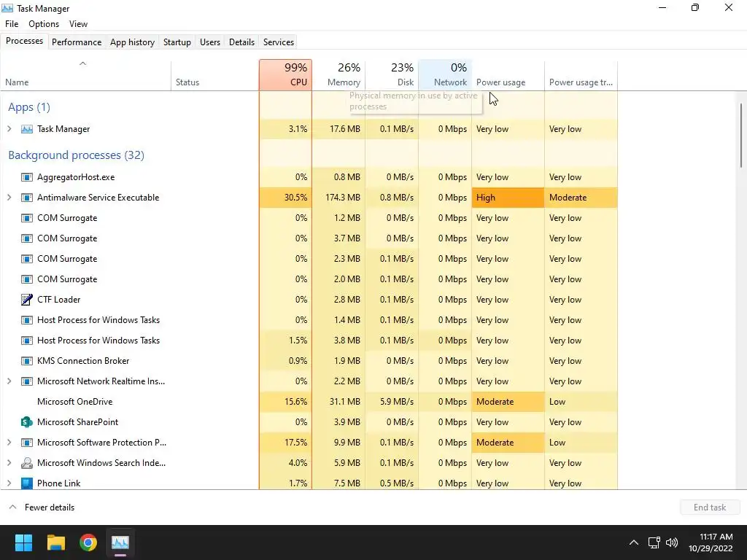The height and width of the screenshot is (560, 747).
Task: Sort by the Name column header
Action: pyautogui.click(x=86, y=75)
